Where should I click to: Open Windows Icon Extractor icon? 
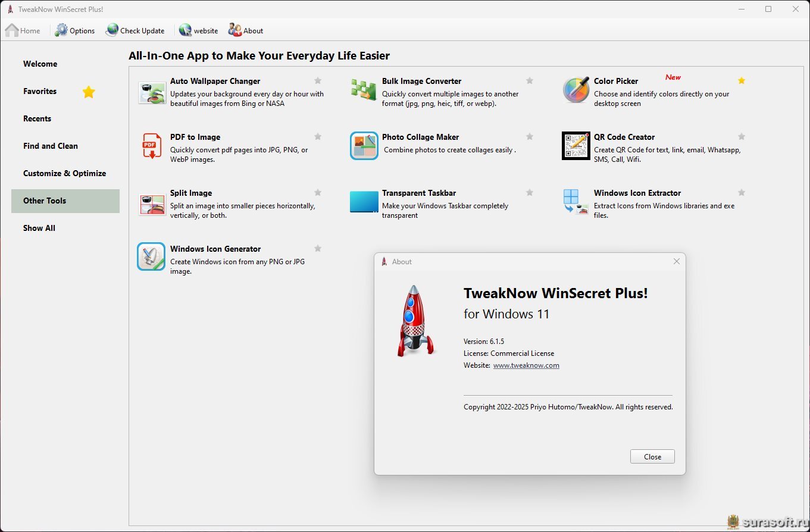tap(576, 202)
